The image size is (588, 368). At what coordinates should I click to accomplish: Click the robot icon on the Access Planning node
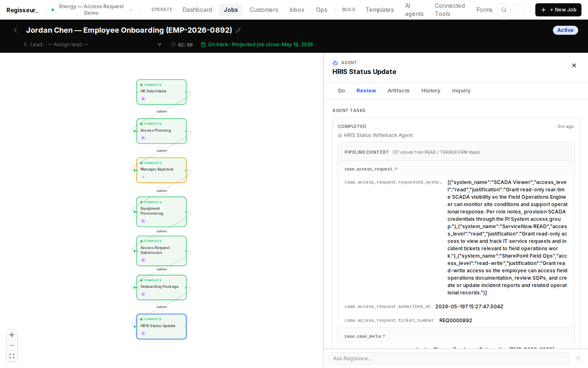(143, 138)
